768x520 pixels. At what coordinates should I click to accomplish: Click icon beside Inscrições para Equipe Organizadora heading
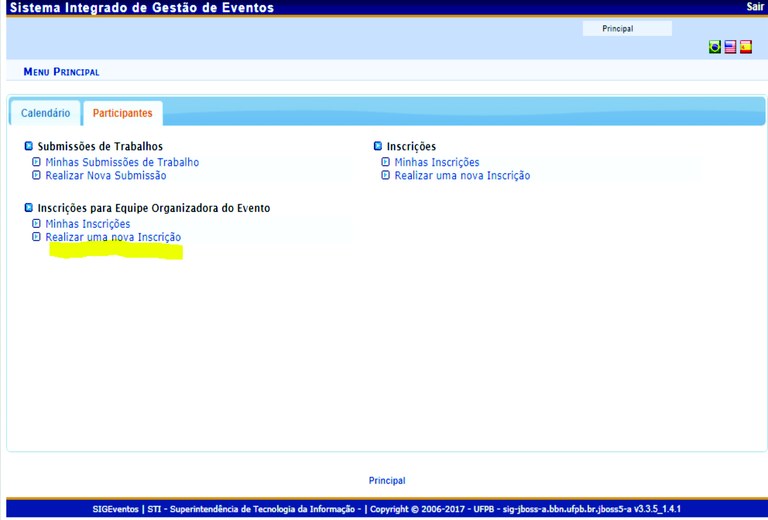click(x=29, y=208)
